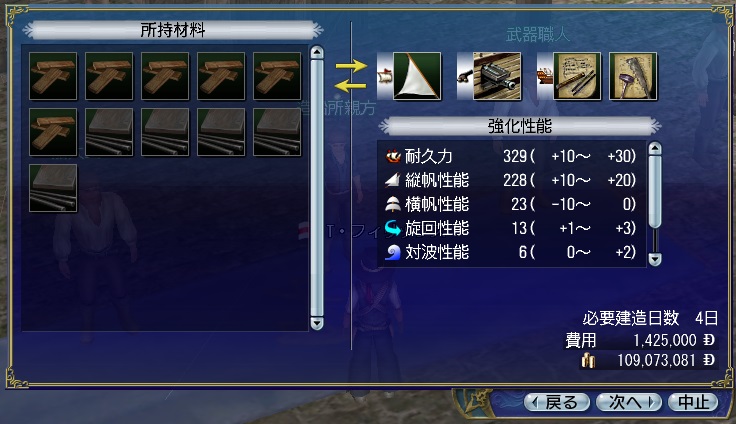Click down arrow of materials scrollbar
This screenshot has width=736, height=424.
click(317, 323)
